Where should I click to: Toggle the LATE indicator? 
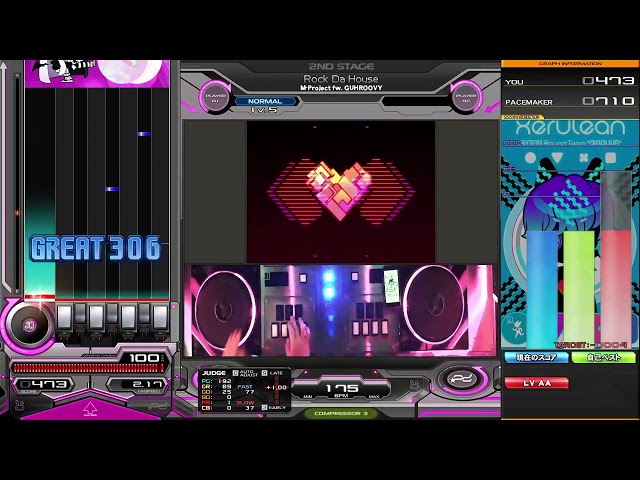pos(273,373)
